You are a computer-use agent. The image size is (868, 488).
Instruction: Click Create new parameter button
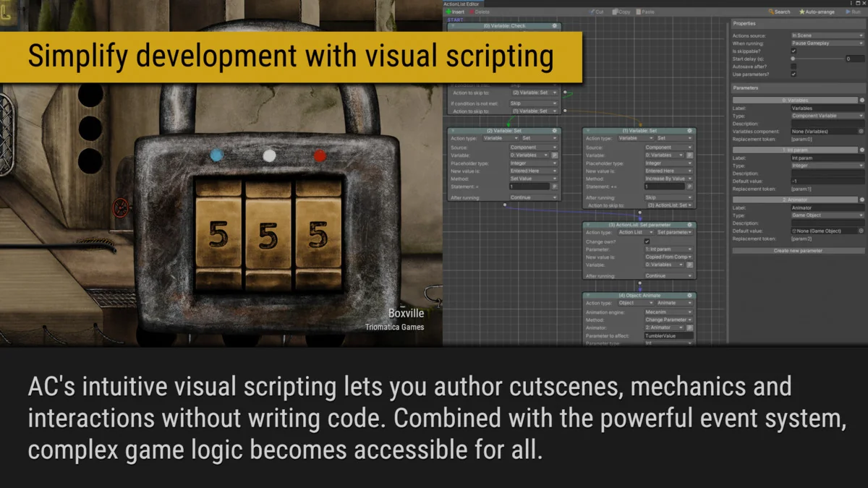pyautogui.click(x=798, y=251)
